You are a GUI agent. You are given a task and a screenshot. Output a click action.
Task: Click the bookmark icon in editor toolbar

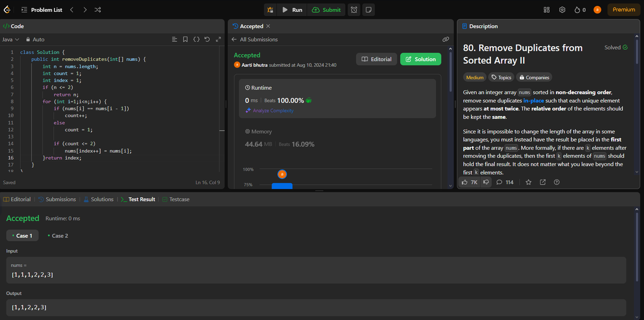click(x=185, y=39)
